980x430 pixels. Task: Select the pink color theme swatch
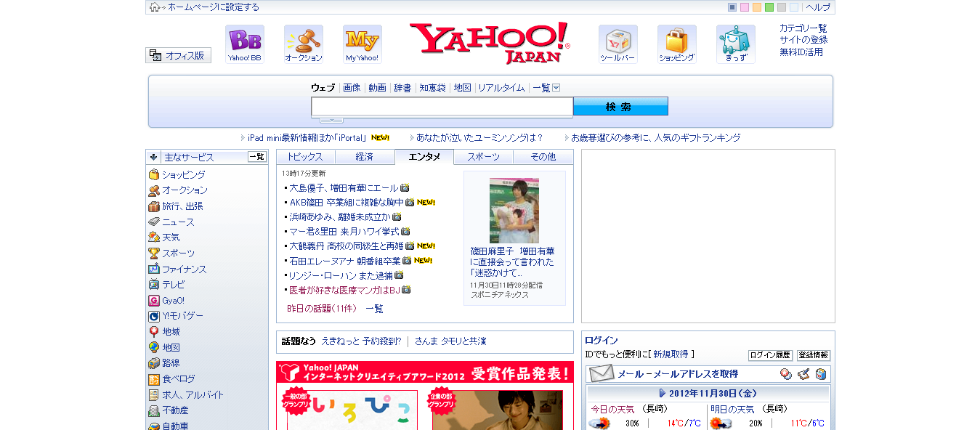click(745, 7)
